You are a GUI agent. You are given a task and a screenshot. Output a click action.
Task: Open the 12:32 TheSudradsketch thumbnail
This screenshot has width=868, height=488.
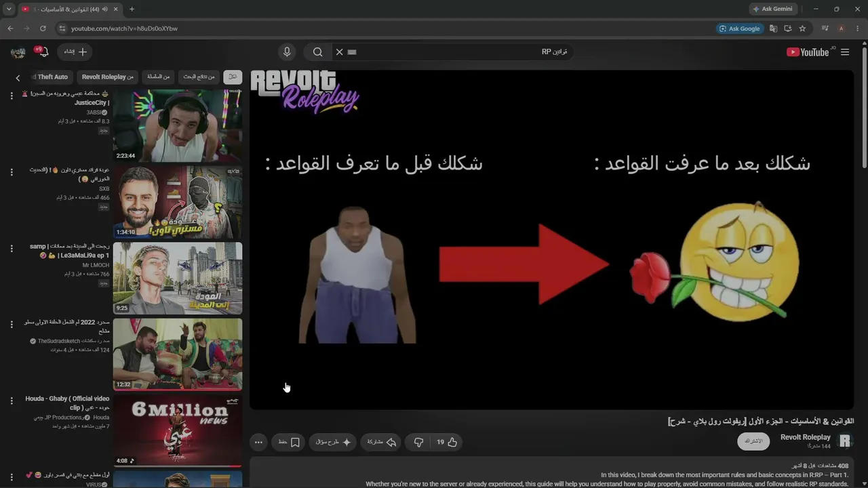pos(178,354)
